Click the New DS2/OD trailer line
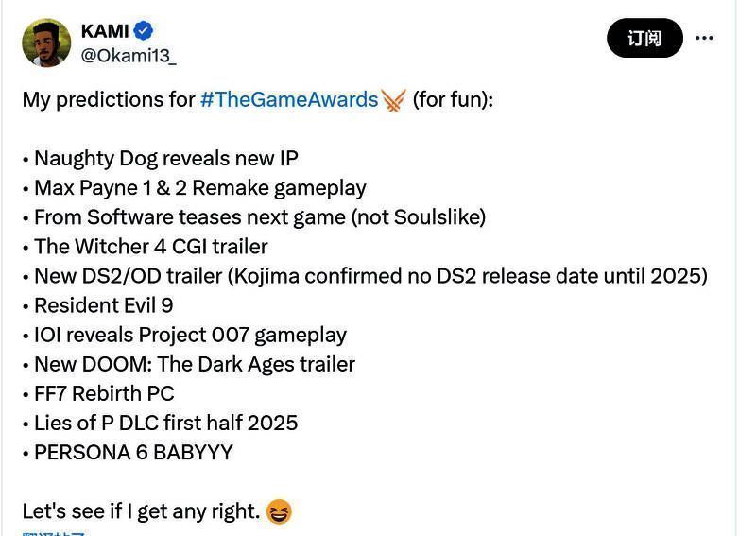Screen dimensions: 756x536 click(369, 276)
